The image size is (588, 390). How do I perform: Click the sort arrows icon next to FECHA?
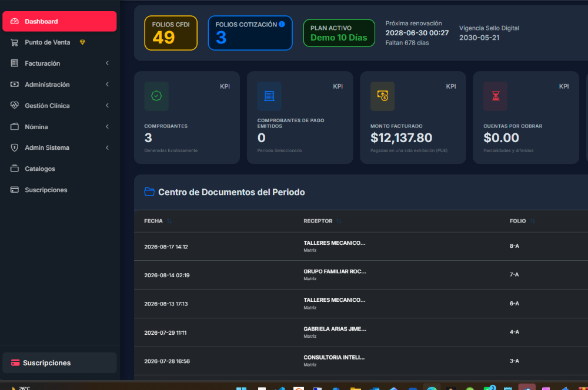(169, 221)
